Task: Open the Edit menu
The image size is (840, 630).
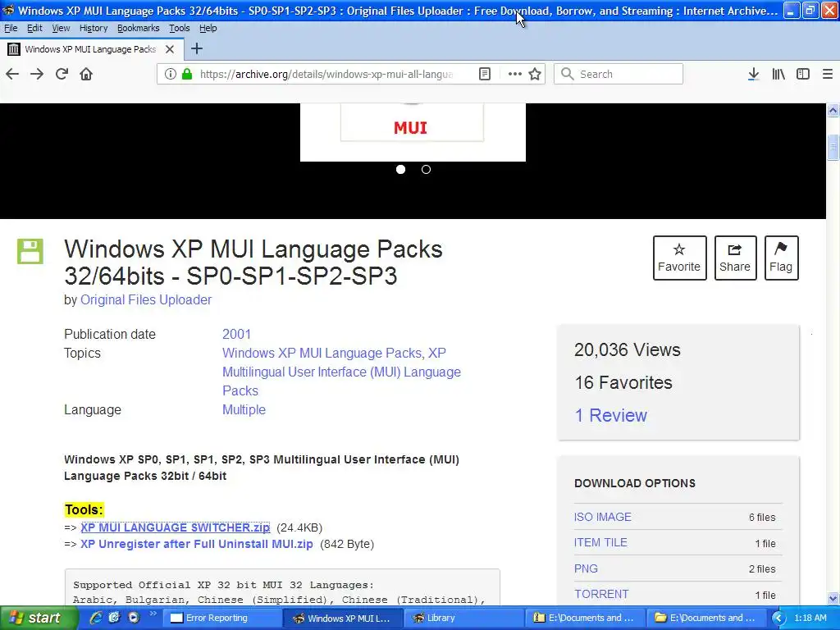Action: [x=34, y=28]
